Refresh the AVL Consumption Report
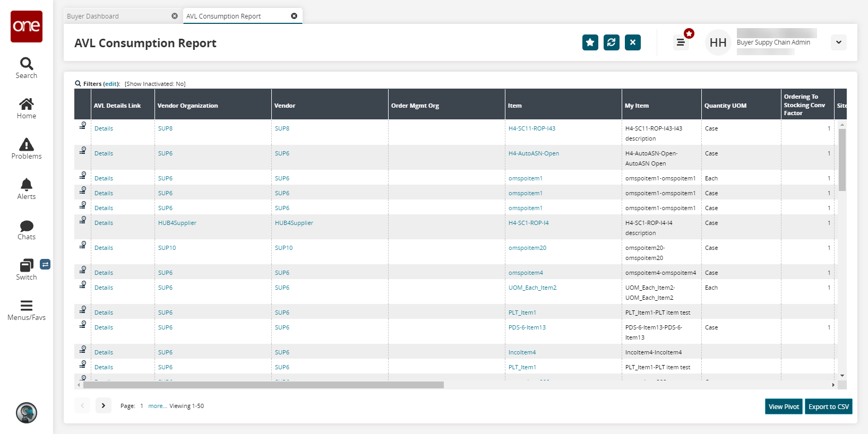Image resolution: width=868 pixels, height=434 pixels. pos(611,42)
